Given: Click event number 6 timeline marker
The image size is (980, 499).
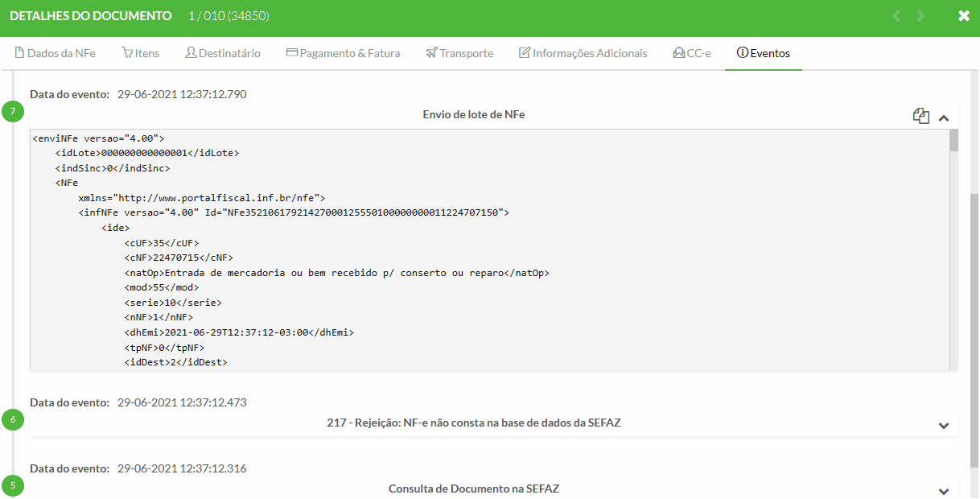Looking at the screenshot, I should click(13, 419).
